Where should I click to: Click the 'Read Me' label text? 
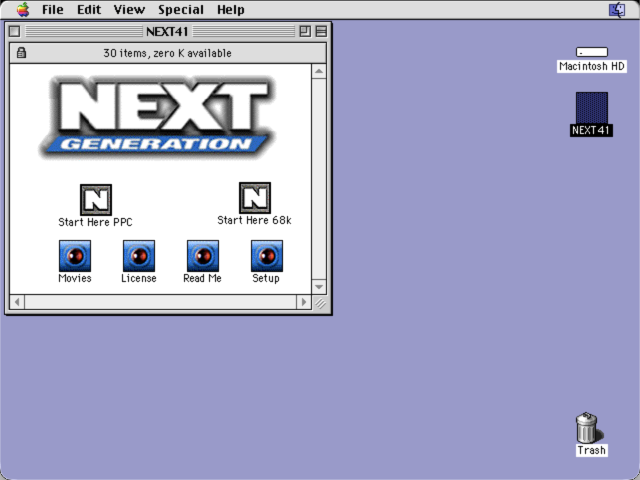click(x=202, y=278)
